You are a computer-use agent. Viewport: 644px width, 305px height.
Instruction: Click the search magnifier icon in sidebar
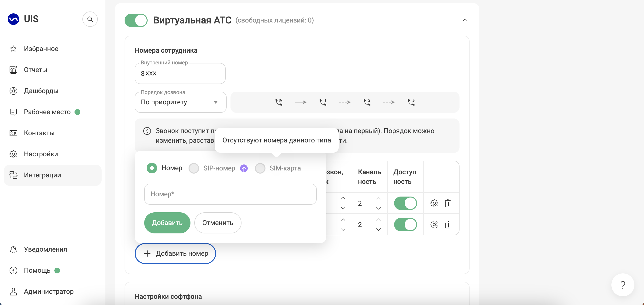pos(90,19)
